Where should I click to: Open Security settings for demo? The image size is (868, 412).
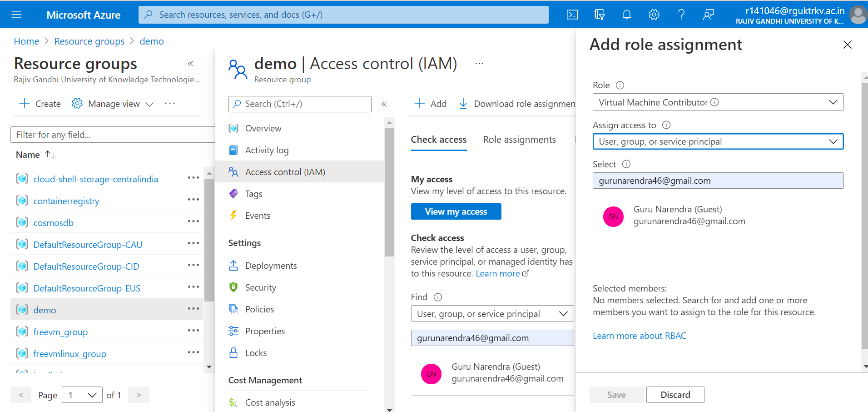pyautogui.click(x=260, y=287)
